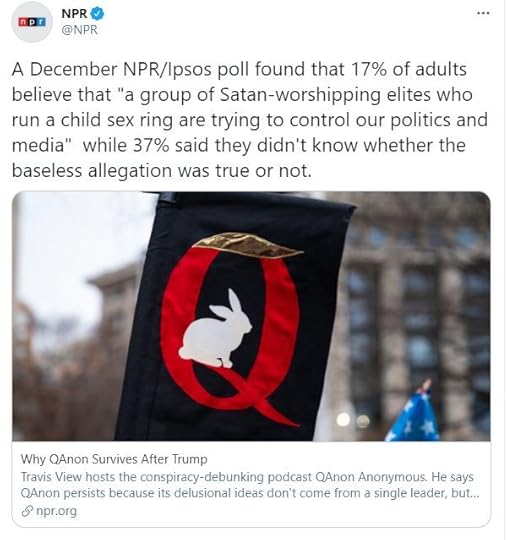
Task: Click the link chain icon beside npr.org
Action: (27, 511)
